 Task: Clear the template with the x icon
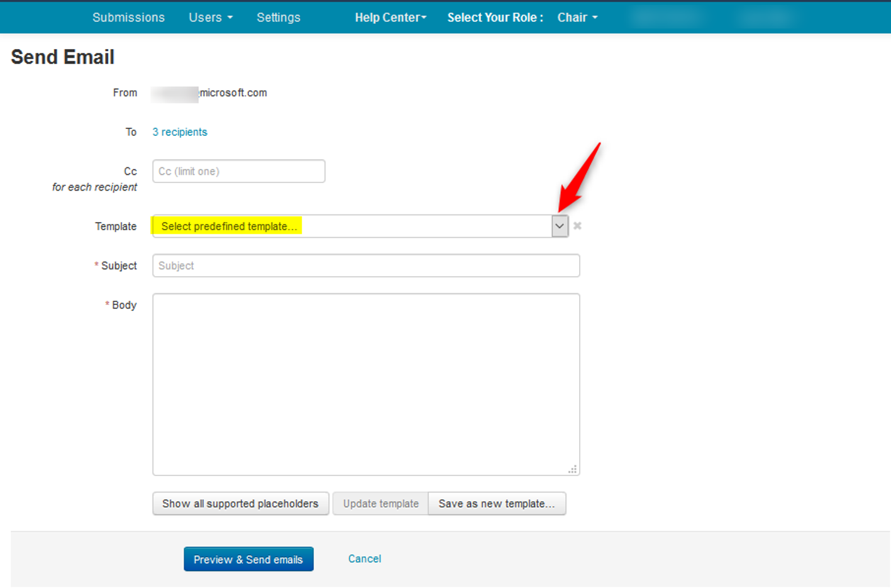point(577,226)
